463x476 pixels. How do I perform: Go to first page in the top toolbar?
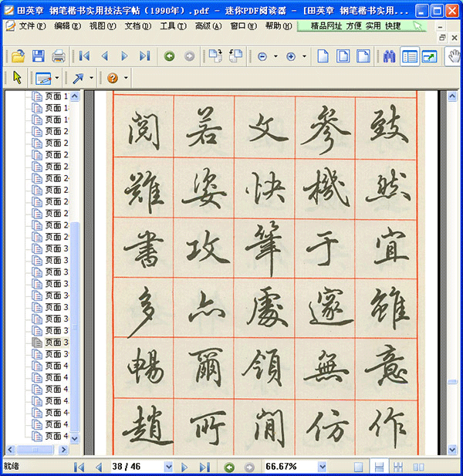pyautogui.click(x=84, y=56)
